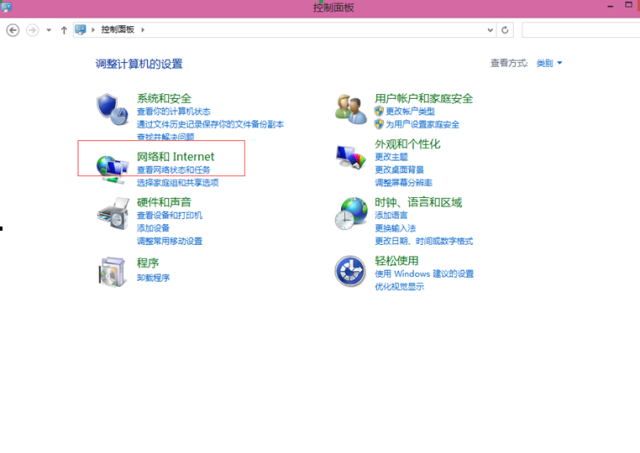Click 查看网络状态和任务 link
This screenshot has height=453, width=640.
[x=173, y=170]
